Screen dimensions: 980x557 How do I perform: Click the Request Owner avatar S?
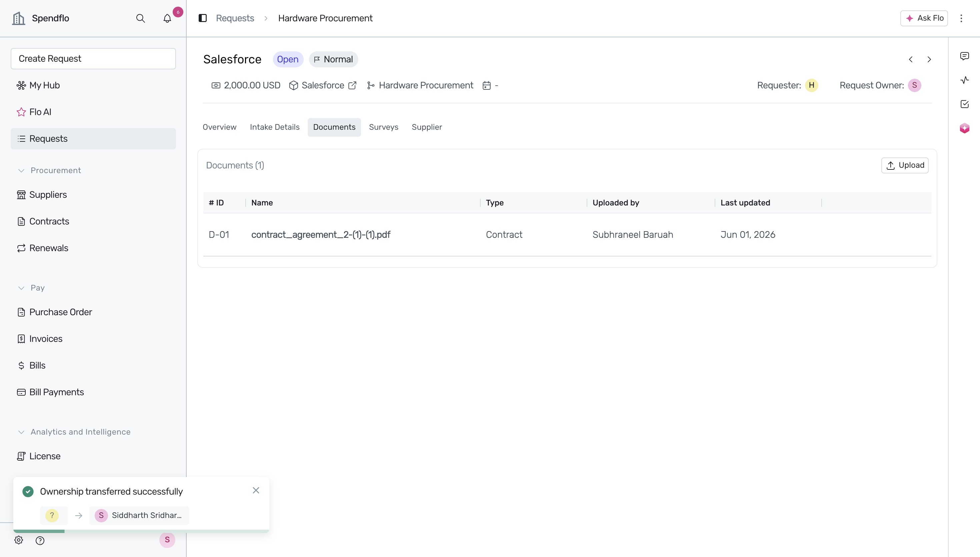tap(915, 85)
